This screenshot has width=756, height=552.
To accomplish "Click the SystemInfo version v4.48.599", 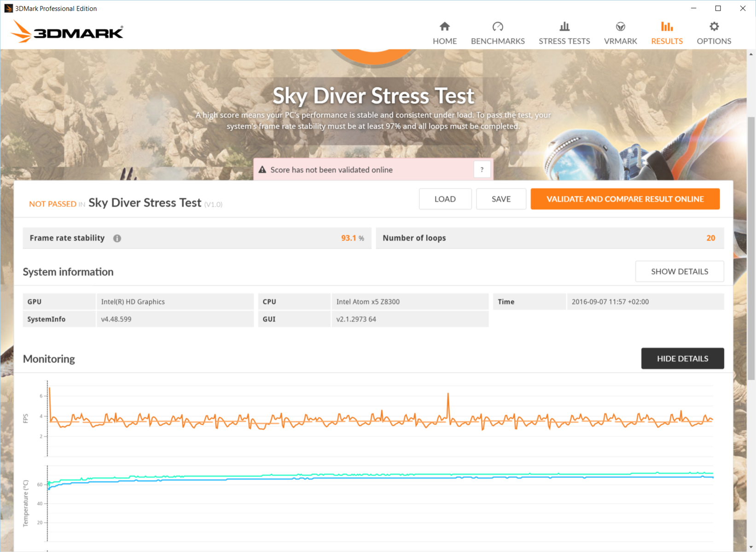I will click(116, 319).
